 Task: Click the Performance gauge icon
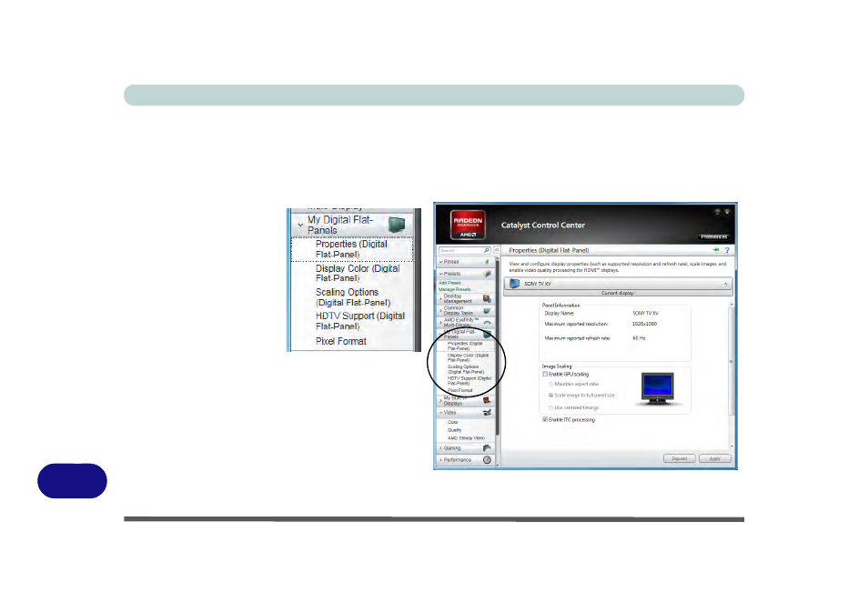click(x=487, y=460)
